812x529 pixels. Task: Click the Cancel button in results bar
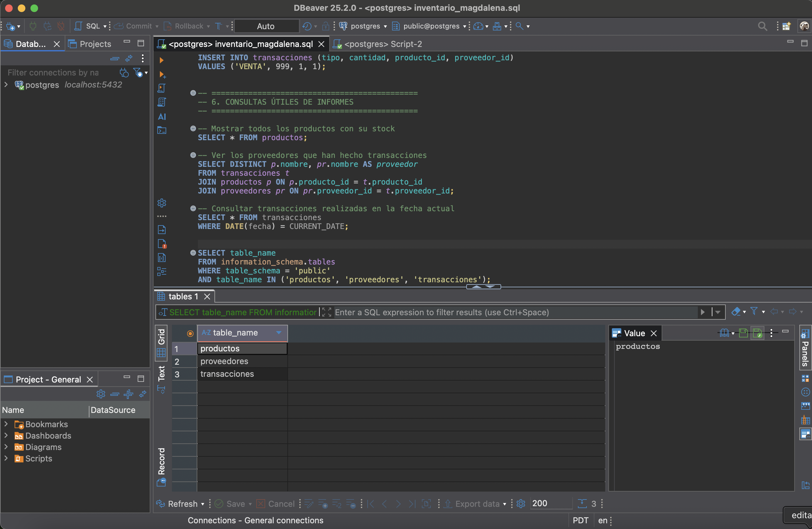tap(276, 503)
